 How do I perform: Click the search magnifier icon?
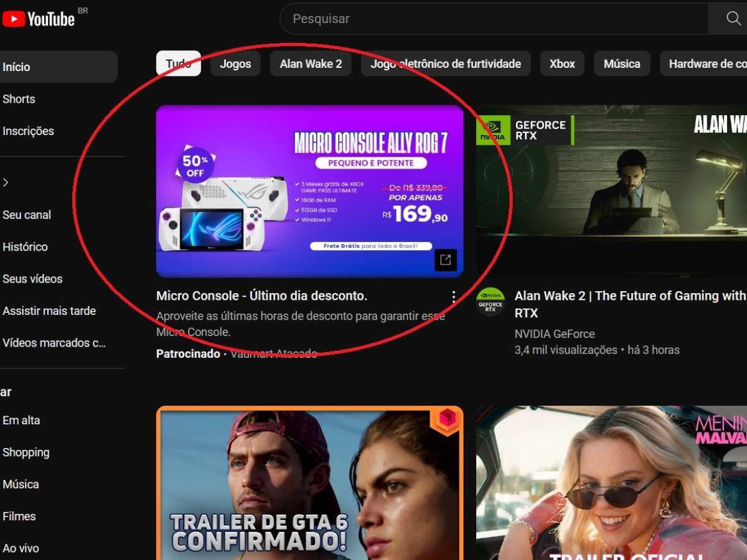tap(733, 19)
